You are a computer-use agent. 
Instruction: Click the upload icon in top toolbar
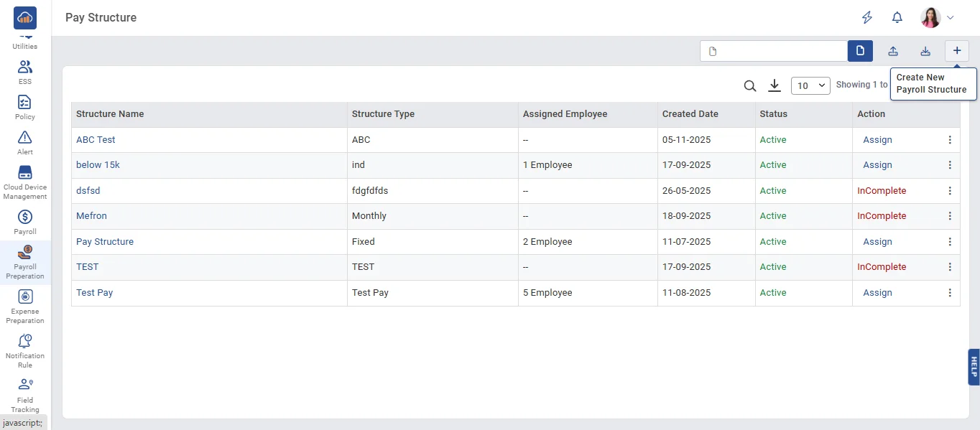893,51
